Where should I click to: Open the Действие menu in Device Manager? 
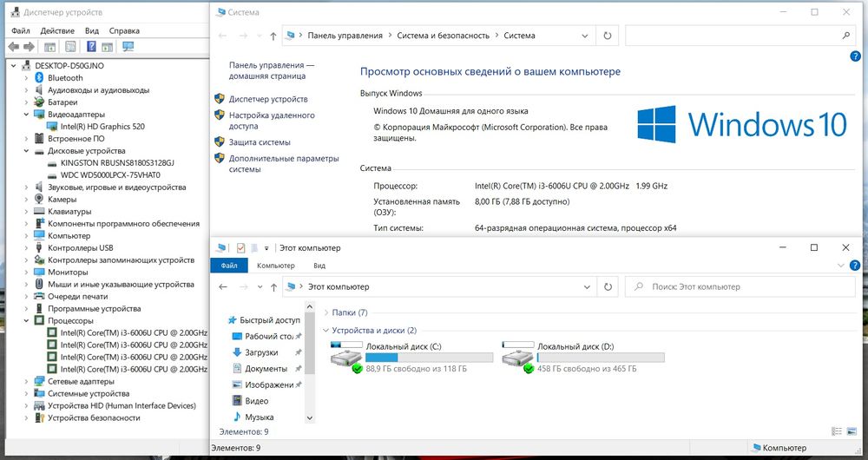click(x=57, y=31)
